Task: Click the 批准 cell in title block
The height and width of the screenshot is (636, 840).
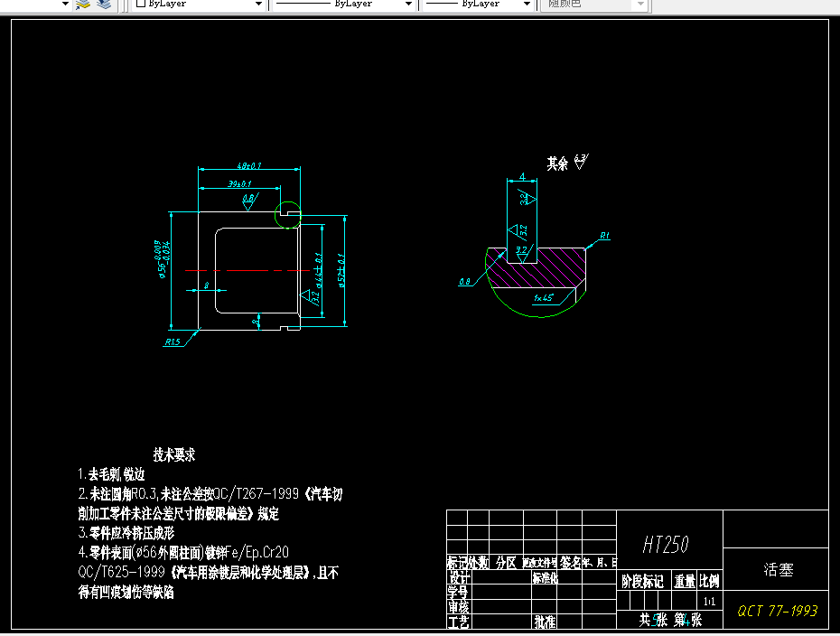Action: click(545, 622)
